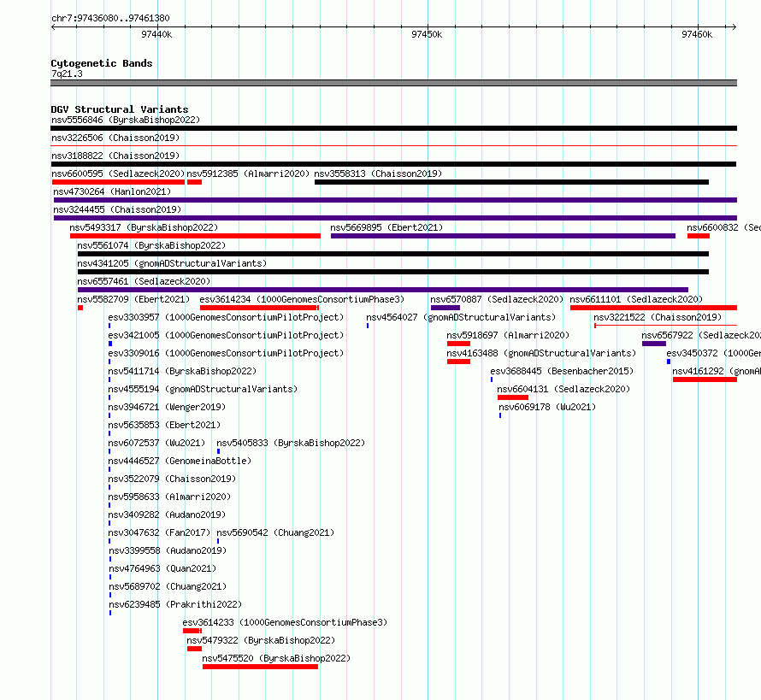Open nsv4163488 (gnomADStructuralVariants) label
This screenshot has width=761, height=700.
coord(541,353)
